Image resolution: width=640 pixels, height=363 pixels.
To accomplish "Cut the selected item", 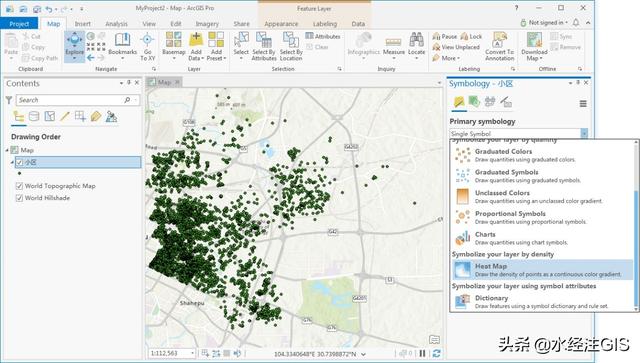I will point(31,36).
